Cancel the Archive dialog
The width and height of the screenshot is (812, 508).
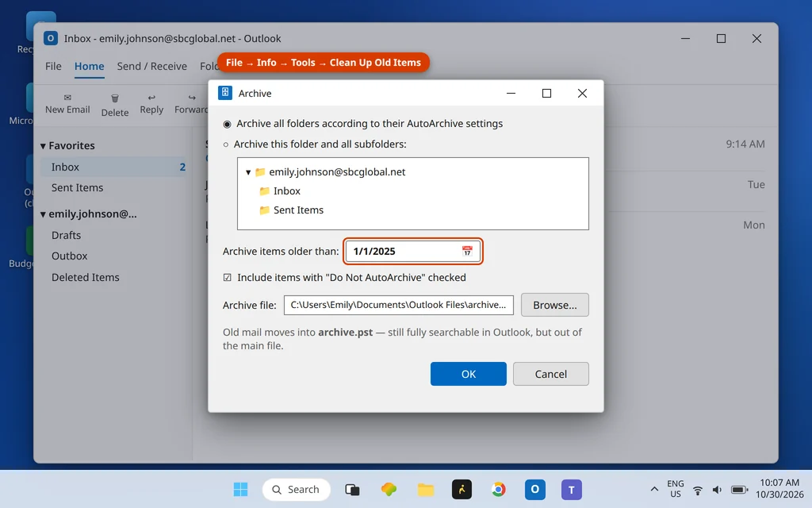point(550,374)
